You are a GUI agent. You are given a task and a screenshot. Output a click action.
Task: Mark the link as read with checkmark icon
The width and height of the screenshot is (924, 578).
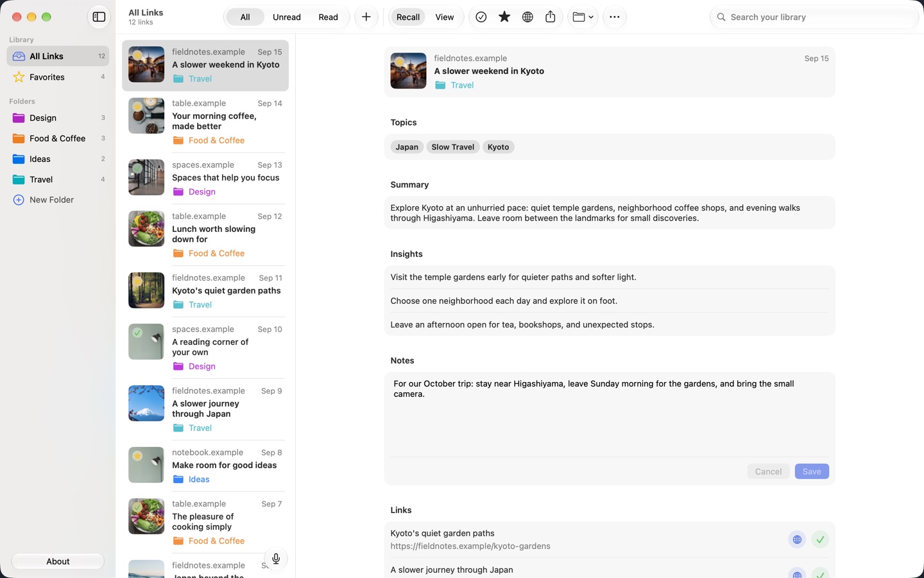[x=481, y=17]
